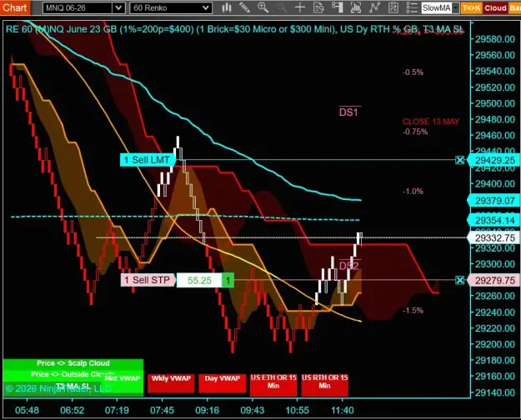Open the properties list icon

(x=412, y=7)
